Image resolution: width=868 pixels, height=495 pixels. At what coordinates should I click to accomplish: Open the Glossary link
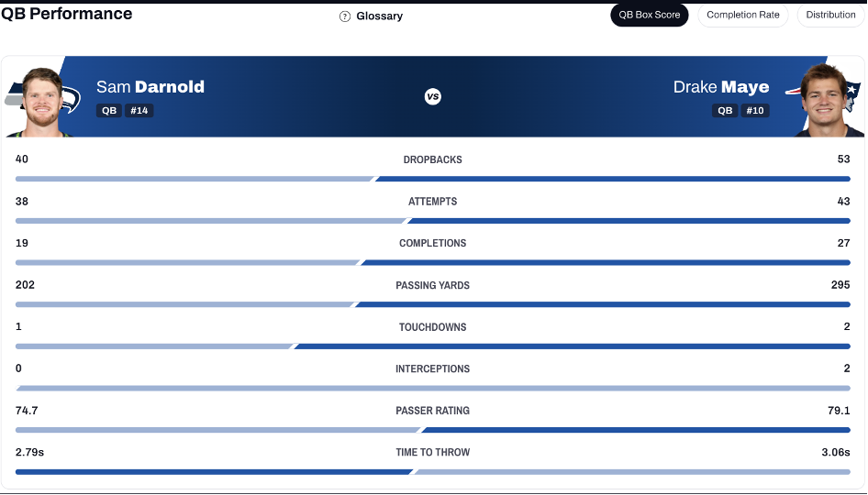click(x=379, y=16)
